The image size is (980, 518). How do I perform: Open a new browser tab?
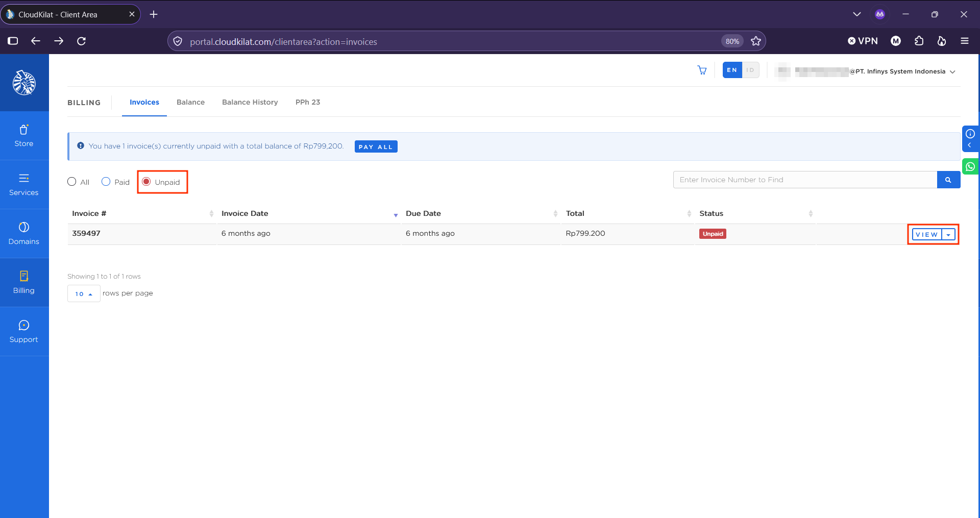tap(154, 14)
